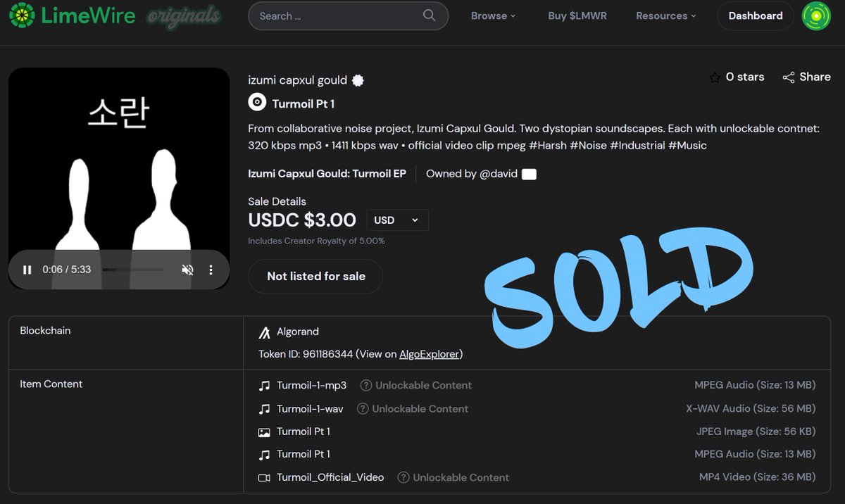
Task: Click the MP4 Video (Size: 36 MB) text
Action: click(x=757, y=477)
